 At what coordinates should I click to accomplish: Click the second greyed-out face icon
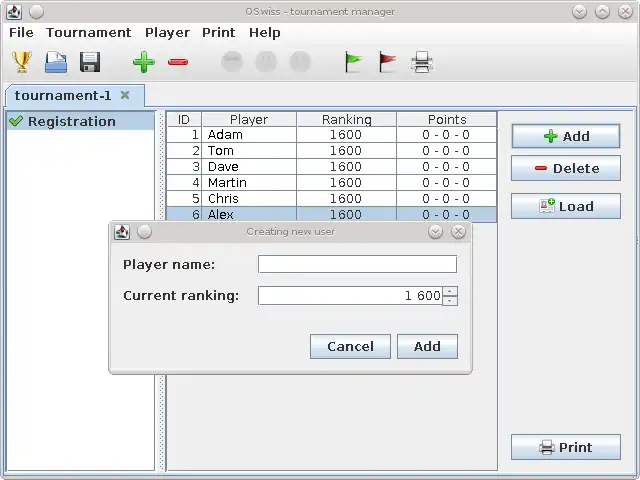pos(266,62)
